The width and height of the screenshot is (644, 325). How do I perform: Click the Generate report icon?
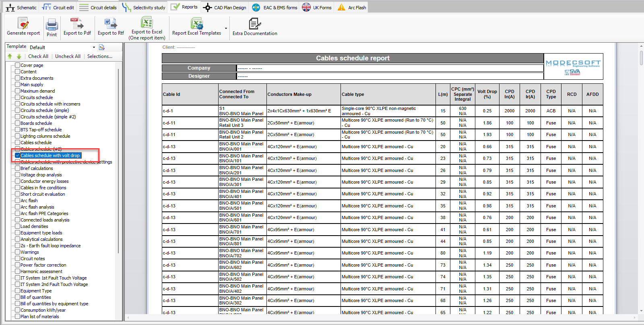[23, 23]
